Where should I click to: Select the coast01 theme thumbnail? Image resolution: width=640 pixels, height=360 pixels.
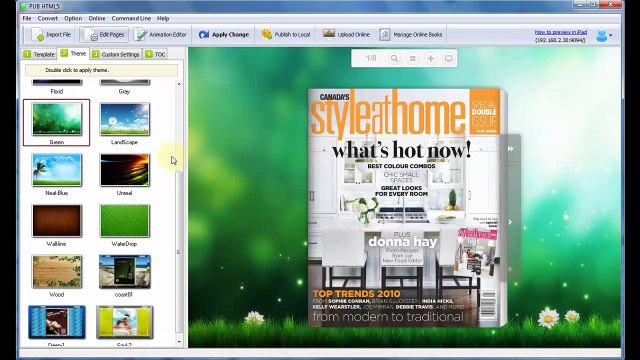point(124,271)
